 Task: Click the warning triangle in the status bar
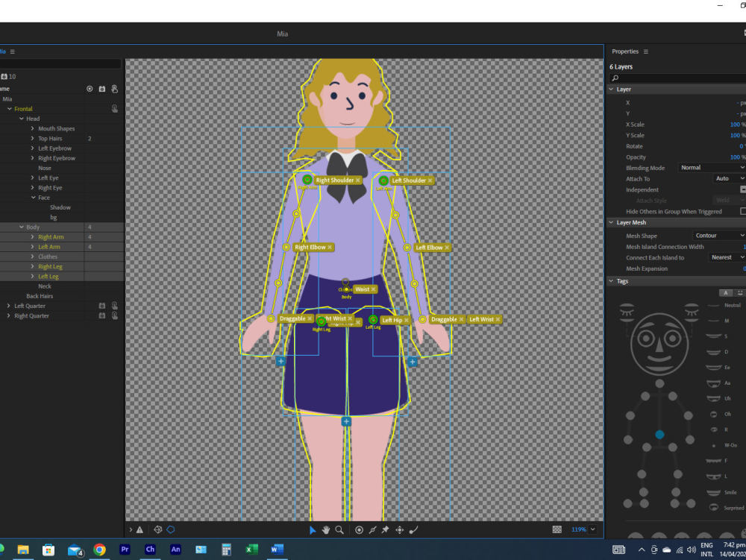pos(140,529)
